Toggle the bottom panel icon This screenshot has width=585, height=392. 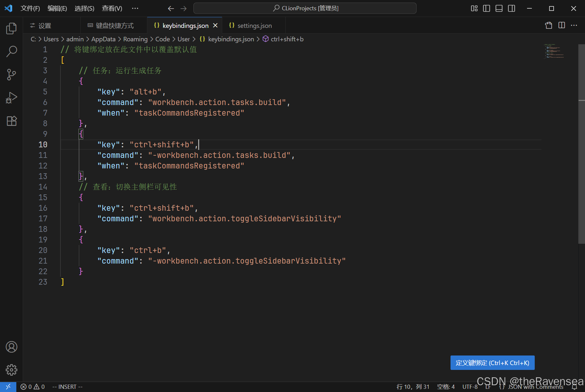coord(499,8)
